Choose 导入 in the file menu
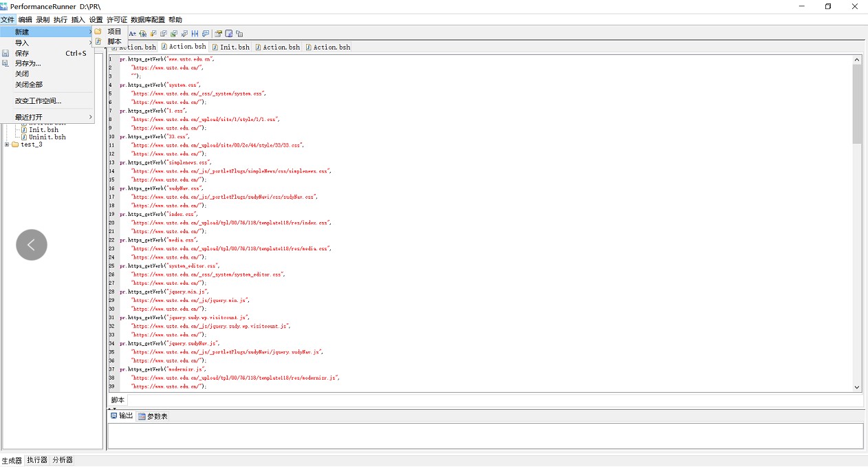868x467 pixels. click(47, 43)
